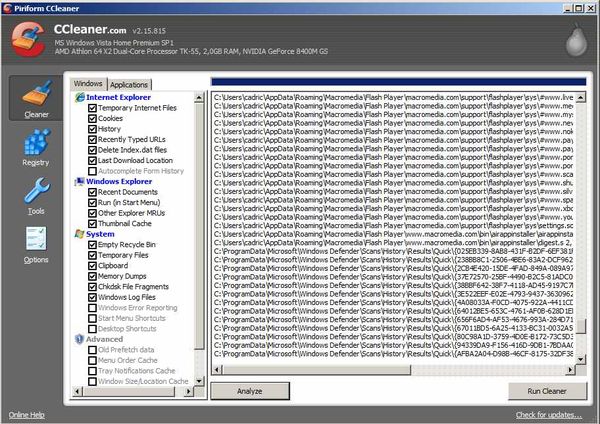This screenshot has width=600, height=424.
Task: Disable Empty Recycle Bin option
Action: pos(93,244)
